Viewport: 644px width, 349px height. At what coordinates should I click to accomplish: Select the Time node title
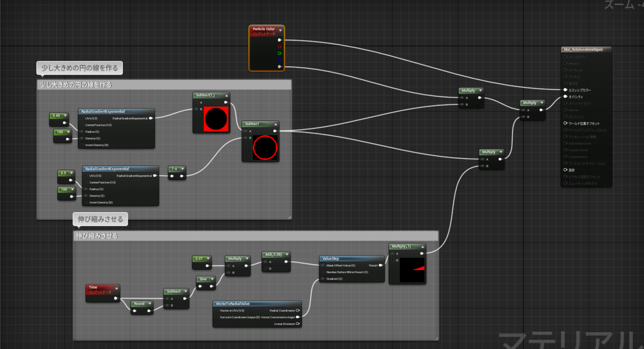pos(93,287)
